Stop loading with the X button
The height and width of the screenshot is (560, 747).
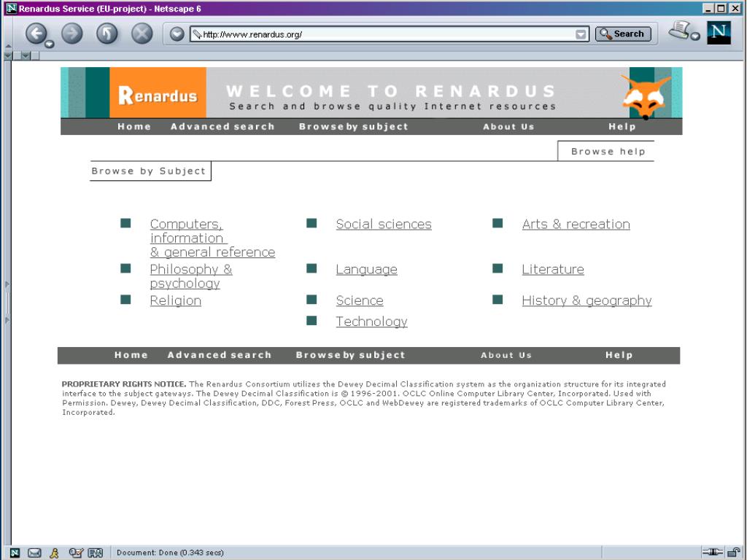(142, 34)
